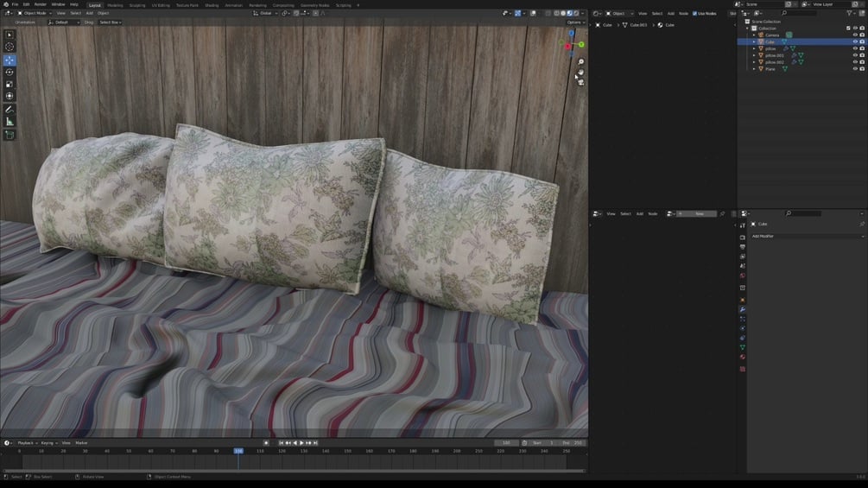Click the outliner search field

click(798, 13)
